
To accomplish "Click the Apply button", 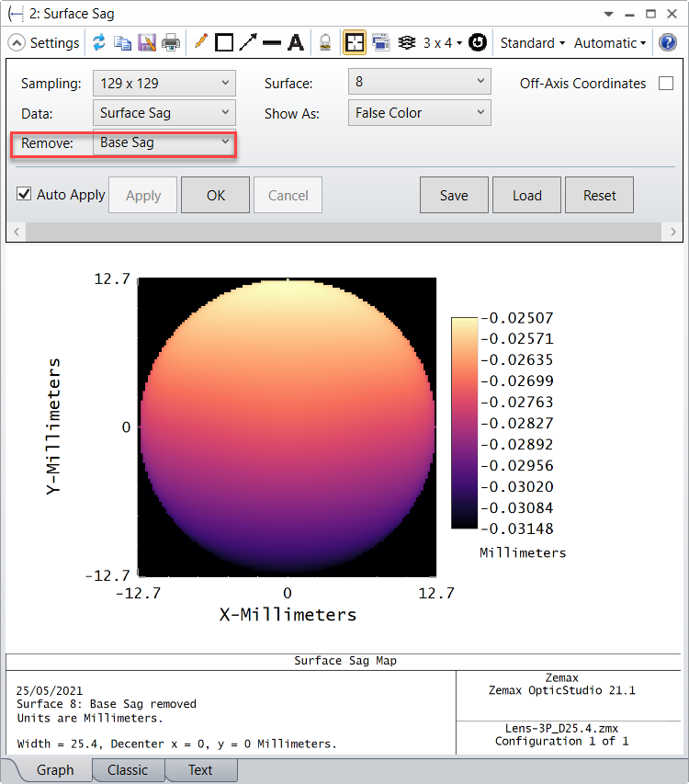I will pos(143,195).
